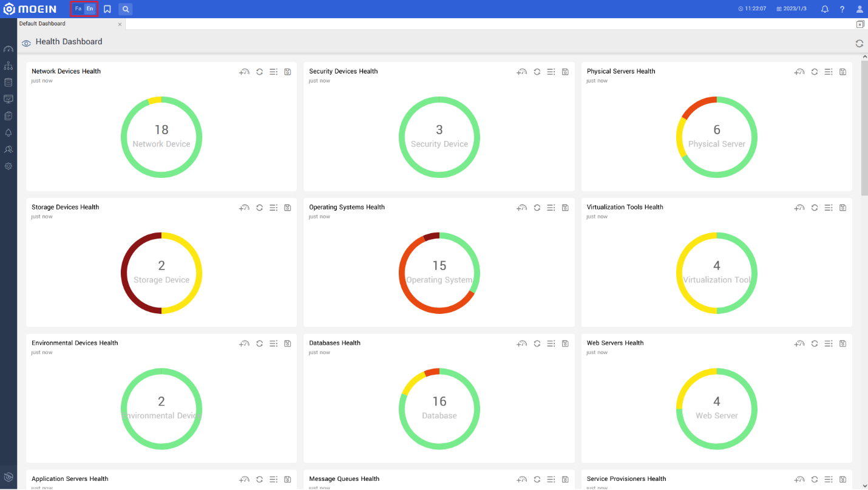This screenshot has height=490, width=868.
Task: Open list menu of Web Servers Health
Action: coord(829,344)
